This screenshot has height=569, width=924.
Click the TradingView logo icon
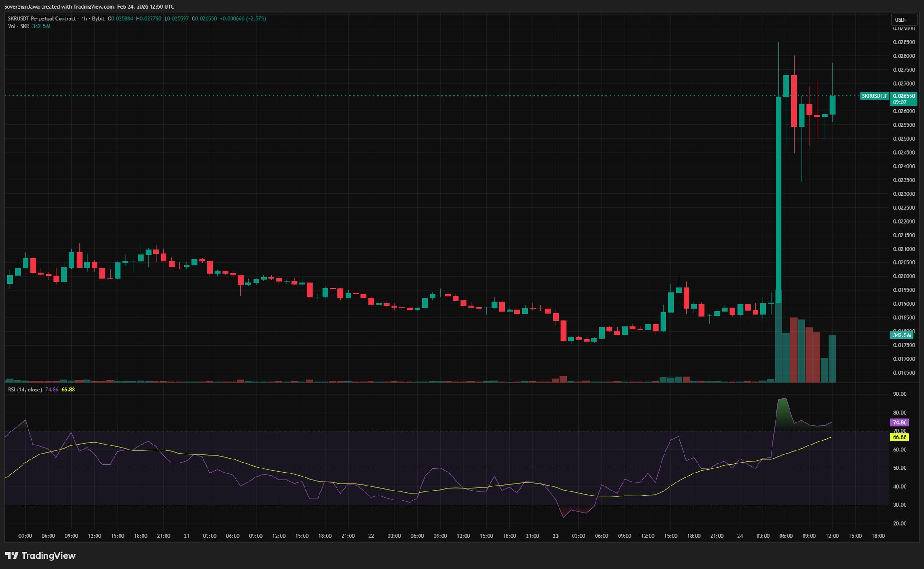point(12,555)
